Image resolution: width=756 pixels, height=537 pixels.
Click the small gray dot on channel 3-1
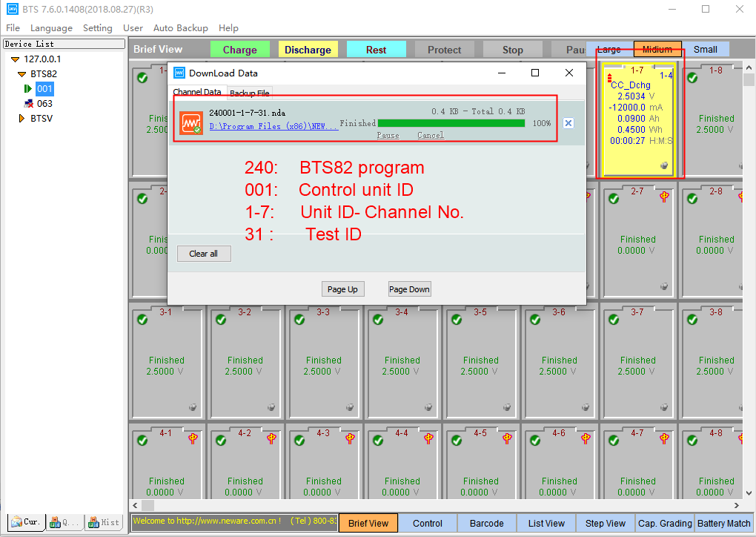tap(193, 407)
